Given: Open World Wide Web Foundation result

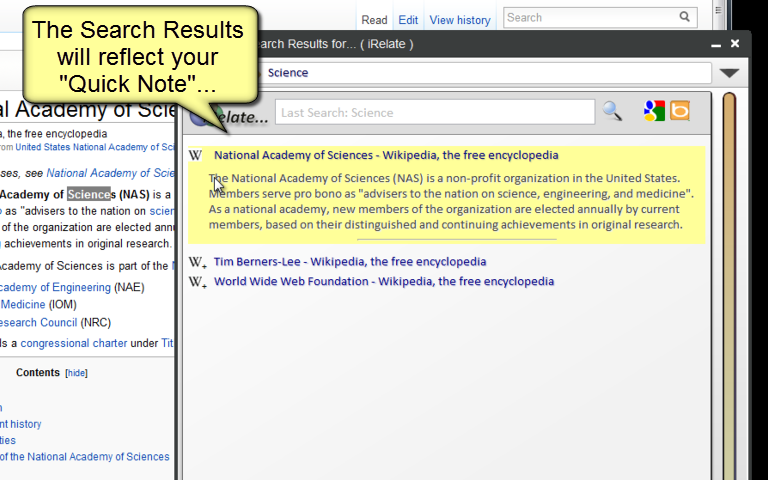Looking at the screenshot, I should pyautogui.click(x=384, y=282).
